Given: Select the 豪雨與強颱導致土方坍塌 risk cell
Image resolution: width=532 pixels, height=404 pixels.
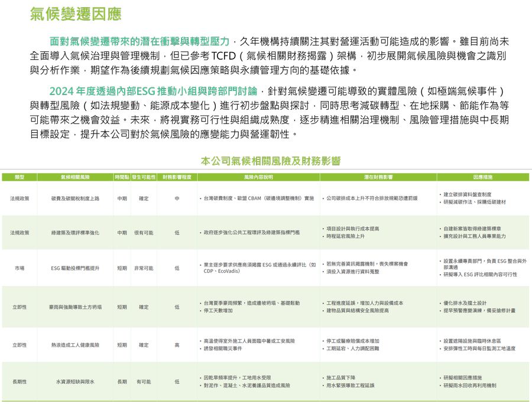Looking at the screenshot, I should click(x=75, y=307).
